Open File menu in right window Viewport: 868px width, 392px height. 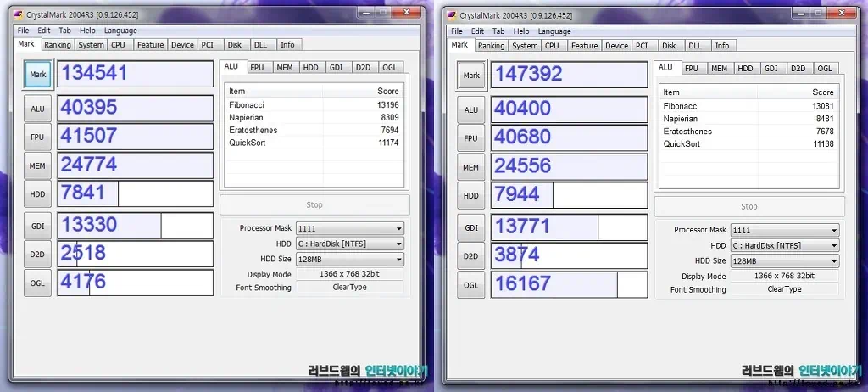tap(457, 31)
